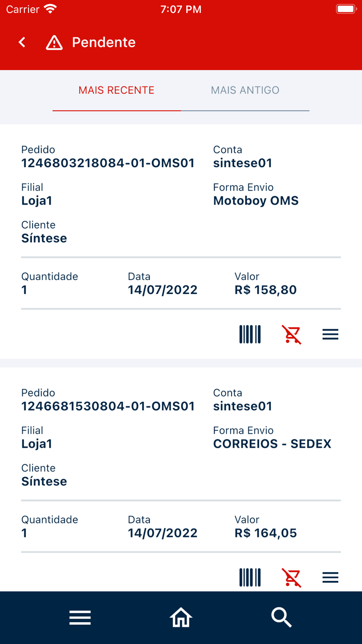Click the Wi-Fi indicator in the status bar

coord(49,9)
